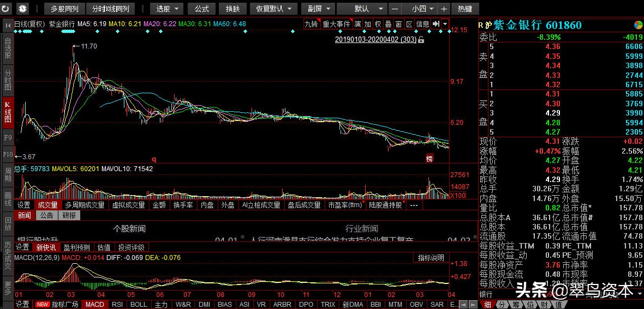Image resolution: width=644 pixels, height=309 pixels.
Task: Click the jump-to-start icon left of 日线(复权)
Action: 8,25
